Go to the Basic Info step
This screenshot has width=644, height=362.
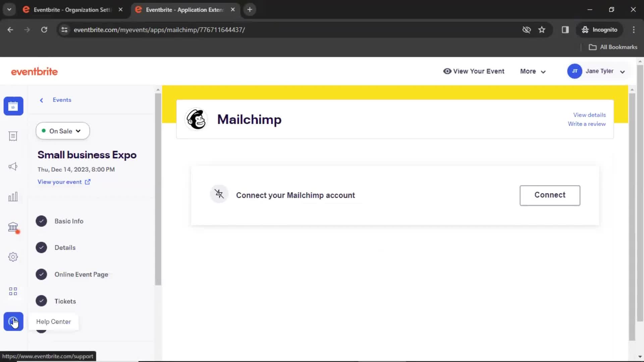click(69, 221)
